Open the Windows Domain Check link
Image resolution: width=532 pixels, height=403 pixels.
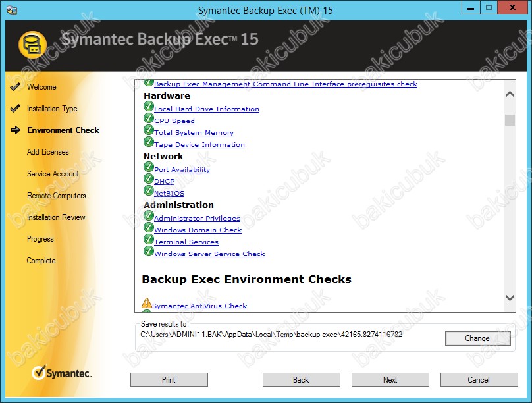(x=198, y=230)
